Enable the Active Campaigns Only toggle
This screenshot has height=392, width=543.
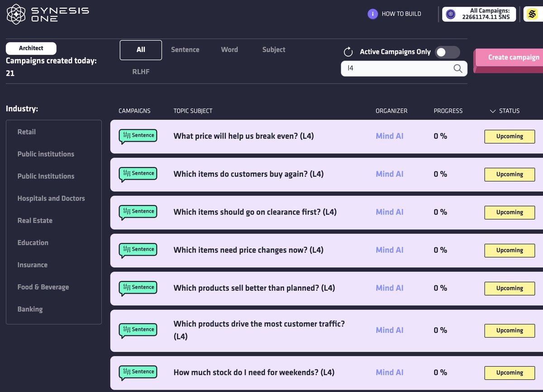pyautogui.click(x=447, y=52)
